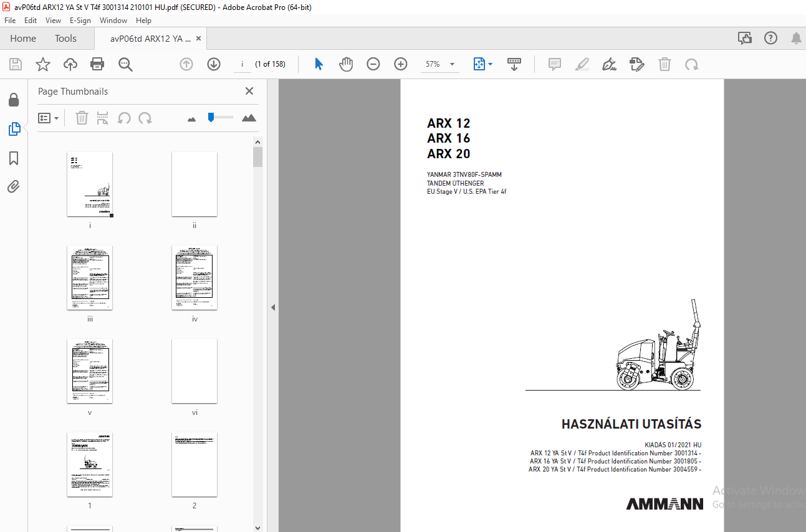Reduce thumbnail size small mountain icon
The image size is (806, 532).
(x=191, y=118)
